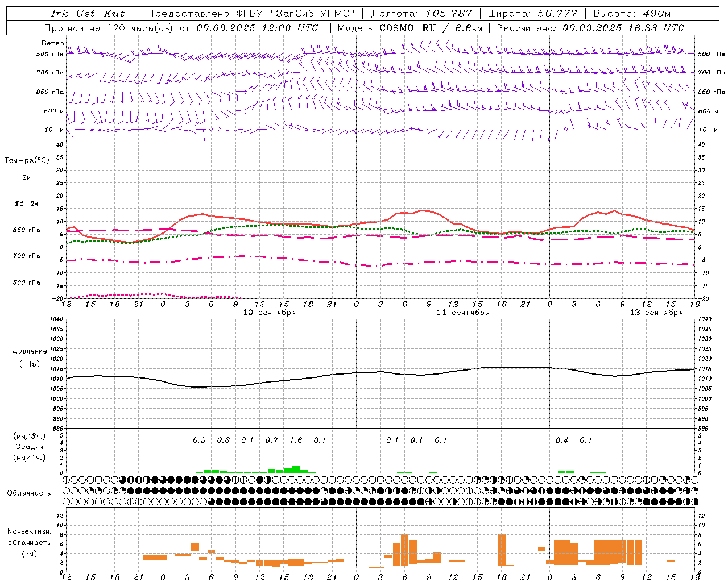Click the Ветер panel label
The image size is (728, 582).
click(52, 43)
